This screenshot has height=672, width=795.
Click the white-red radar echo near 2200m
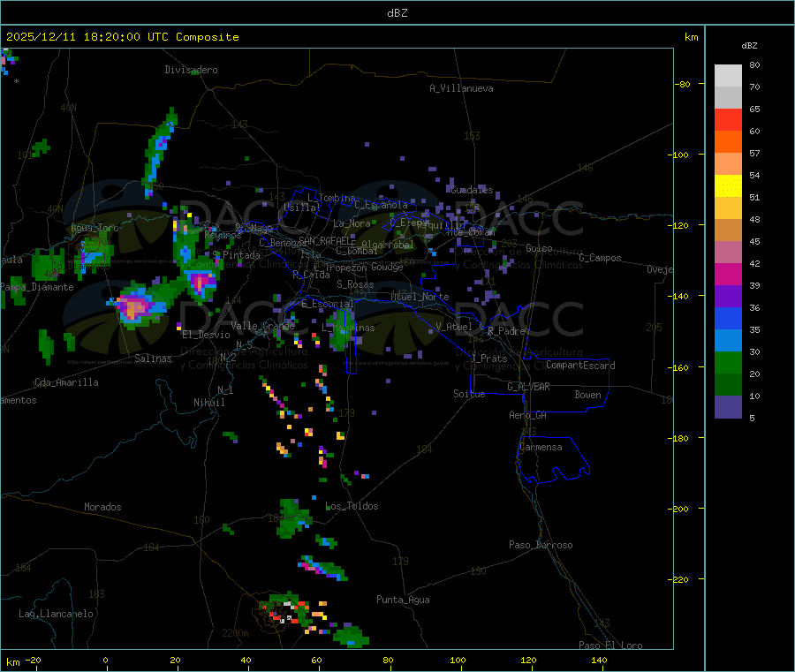[x=286, y=612]
